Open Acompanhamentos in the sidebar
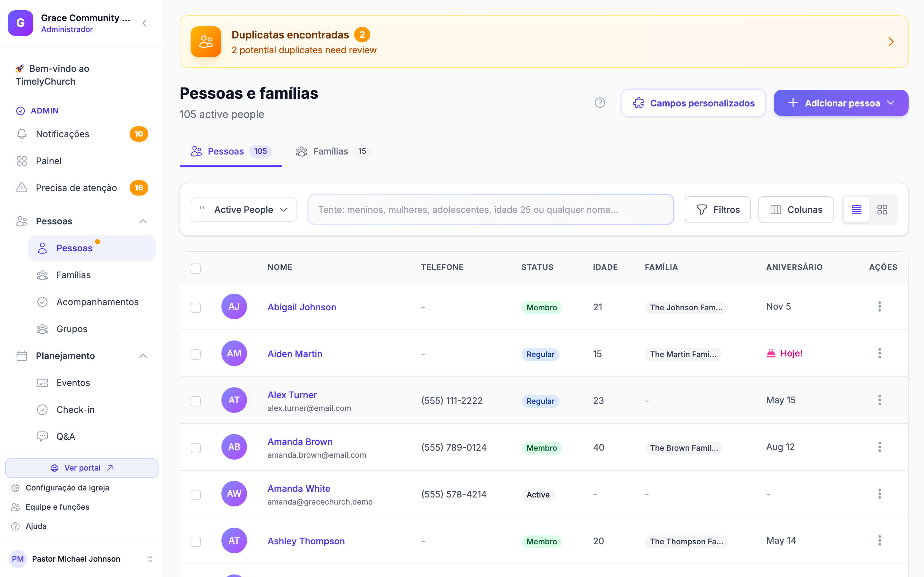924x577 pixels. [x=97, y=302]
